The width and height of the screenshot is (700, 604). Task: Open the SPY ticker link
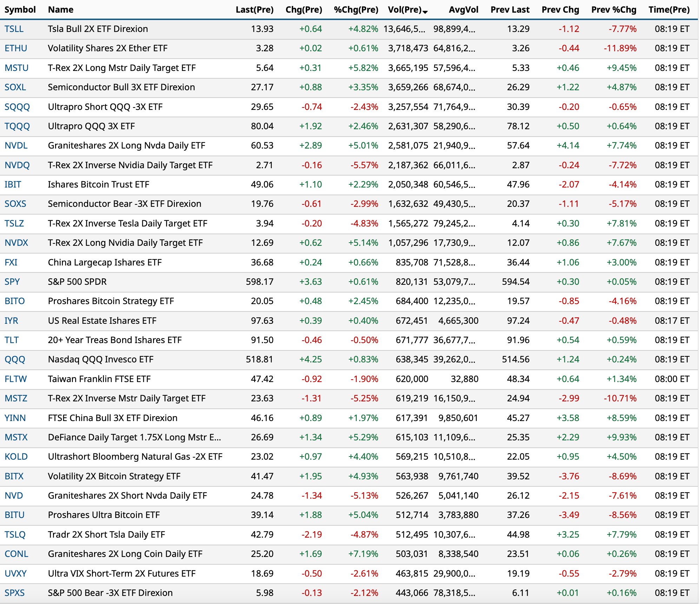(x=12, y=282)
